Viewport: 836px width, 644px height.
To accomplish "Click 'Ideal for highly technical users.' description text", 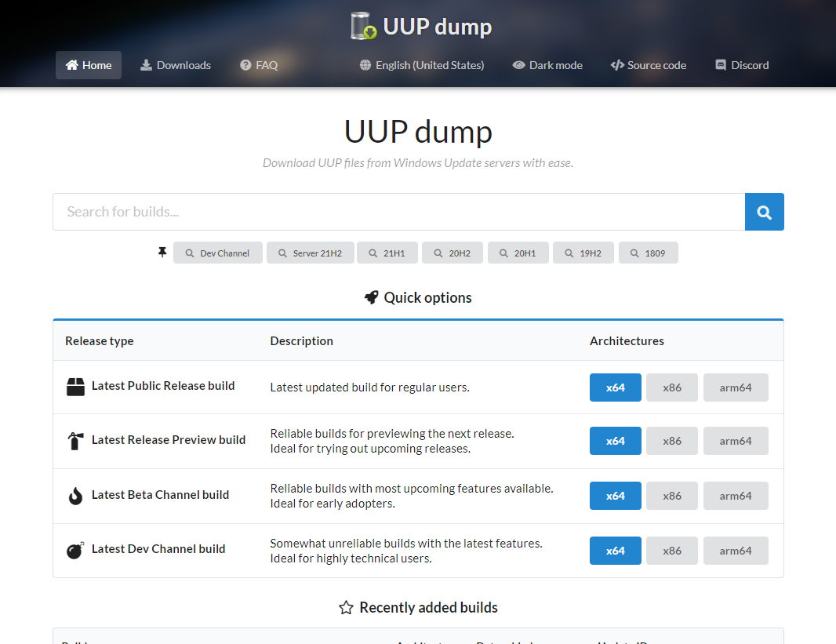I will [x=351, y=558].
